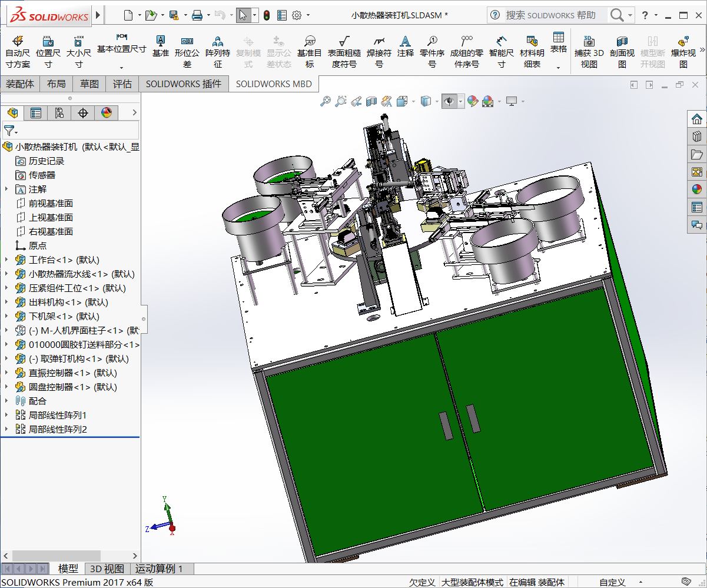Open the DisplayManager color ball tab
Image resolution: width=707 pixels, height=588 pixels.
point(107,113)
